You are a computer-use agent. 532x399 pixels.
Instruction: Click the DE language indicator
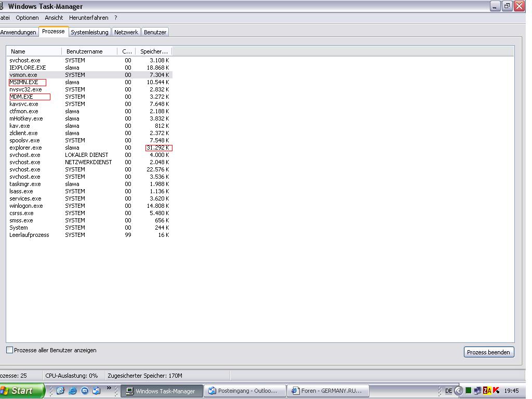[448, 391]
